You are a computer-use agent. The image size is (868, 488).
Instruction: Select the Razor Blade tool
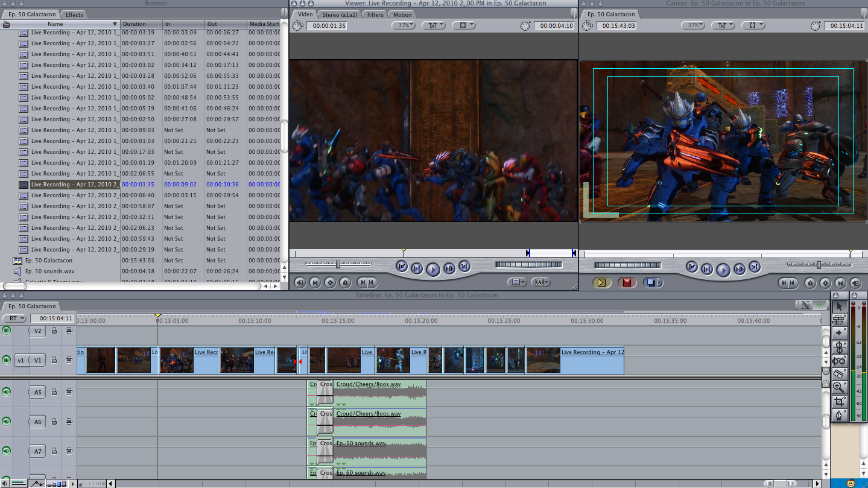tap(839, 374)
